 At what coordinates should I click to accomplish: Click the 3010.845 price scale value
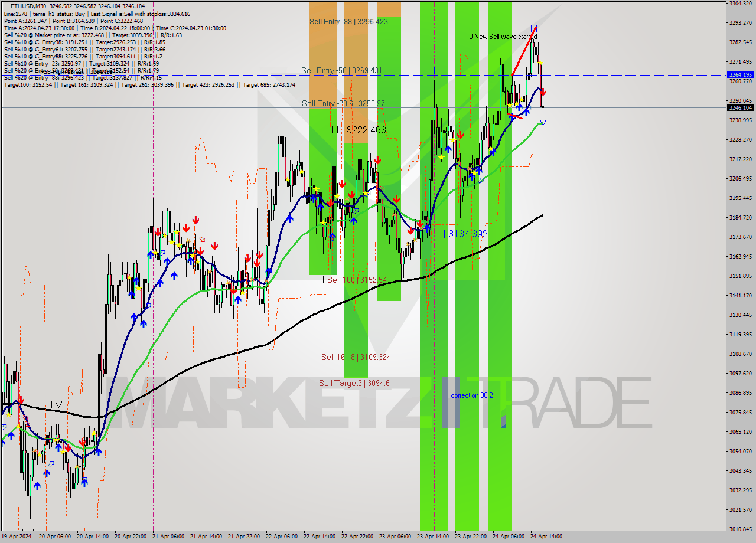[741, 529]
